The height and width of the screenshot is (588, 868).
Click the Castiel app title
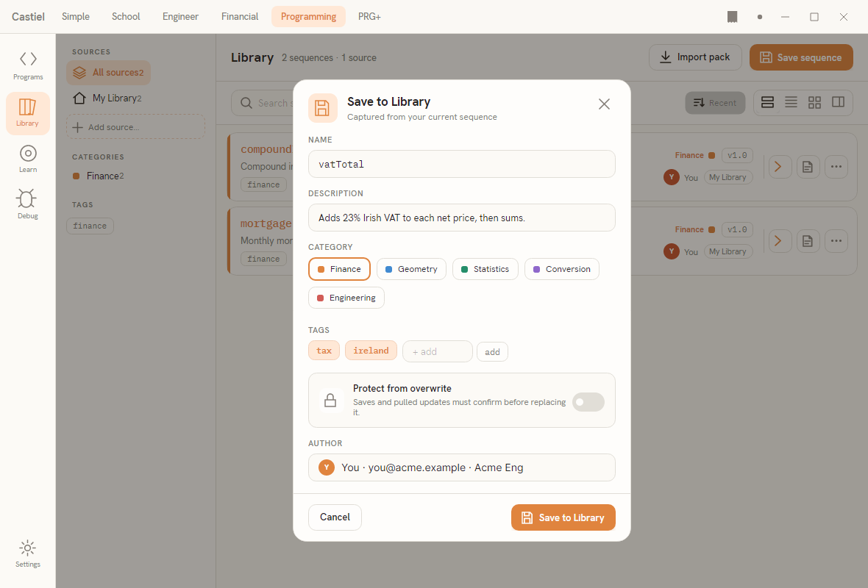(x=28, y=17)
